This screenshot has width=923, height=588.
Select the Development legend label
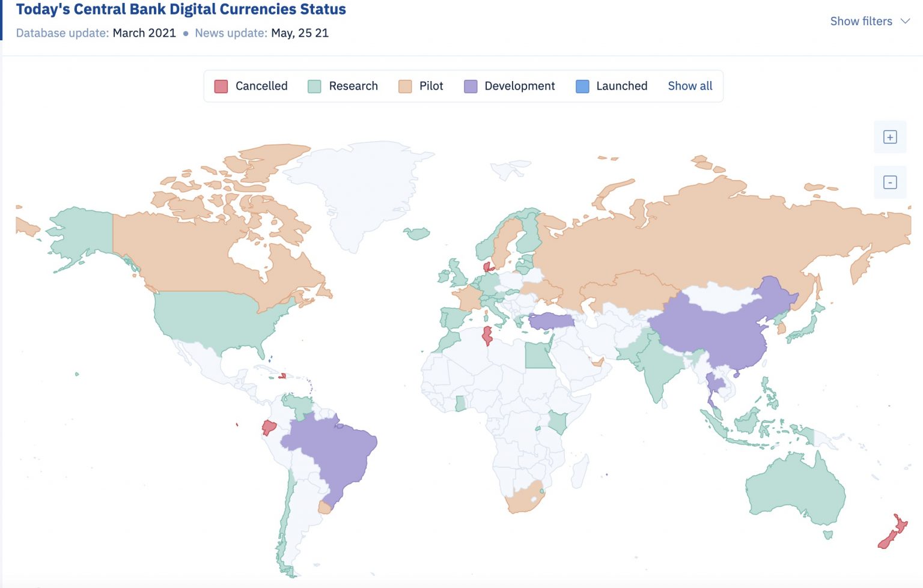[519, 86]
